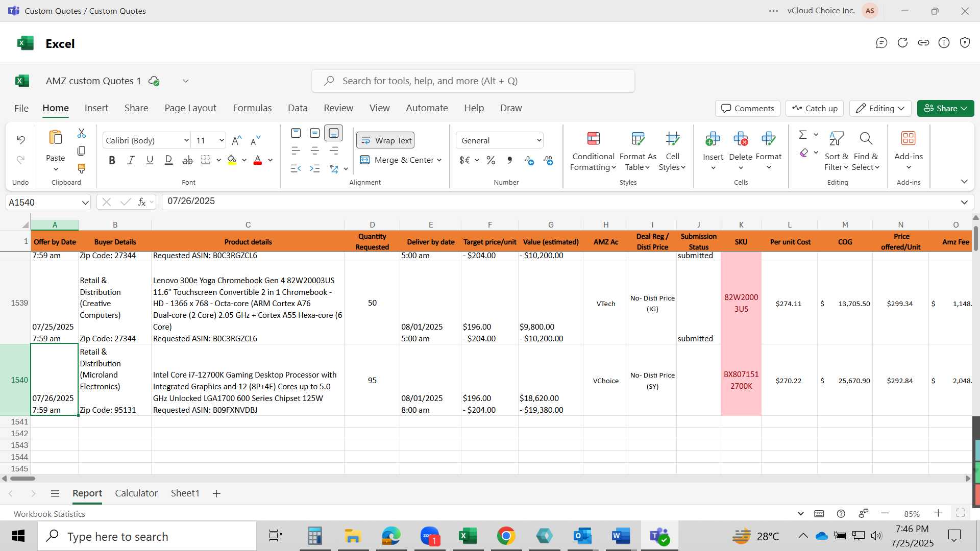
Task: Decrease decimal places
Action: tap(548, 161)
